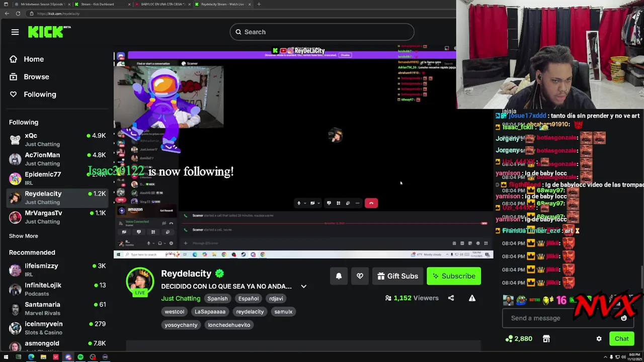Viewport: 644px width, 362px height.
Task: Select the Reydelacity Stream browser tab
Action: point(222,4)
